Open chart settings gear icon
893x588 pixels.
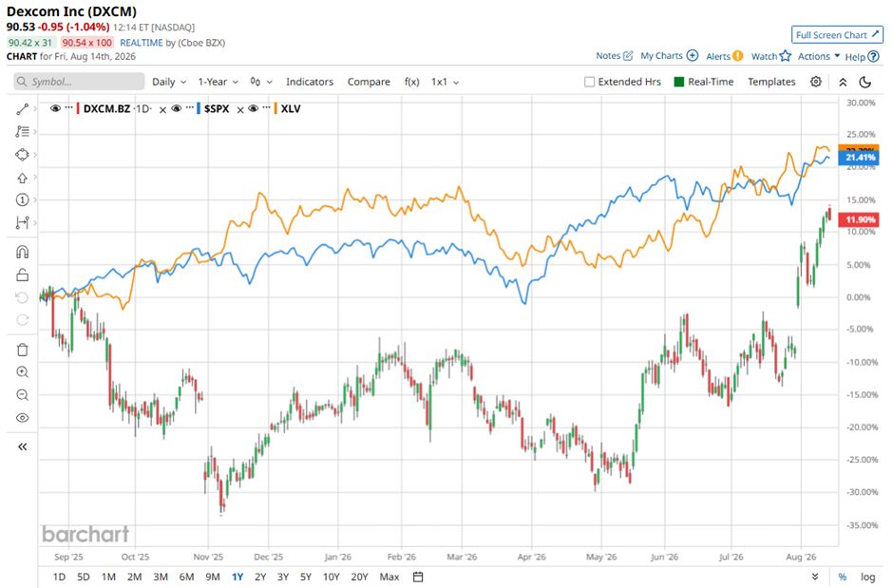pos(815,82)
